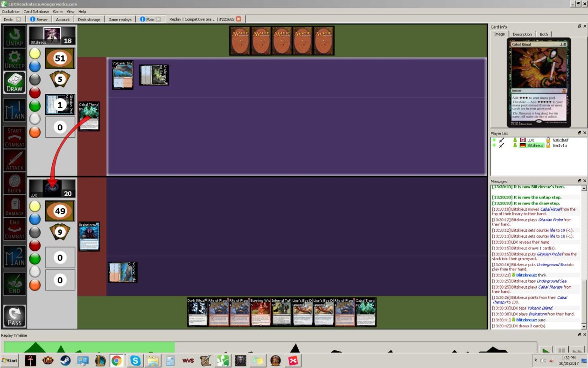Open Steam from the taskbar

[65, 361]
